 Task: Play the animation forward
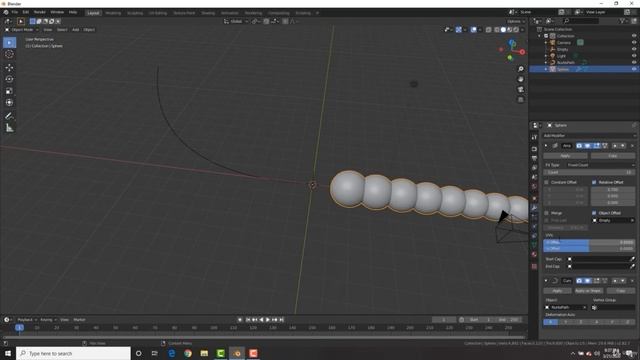coord(268,320)
